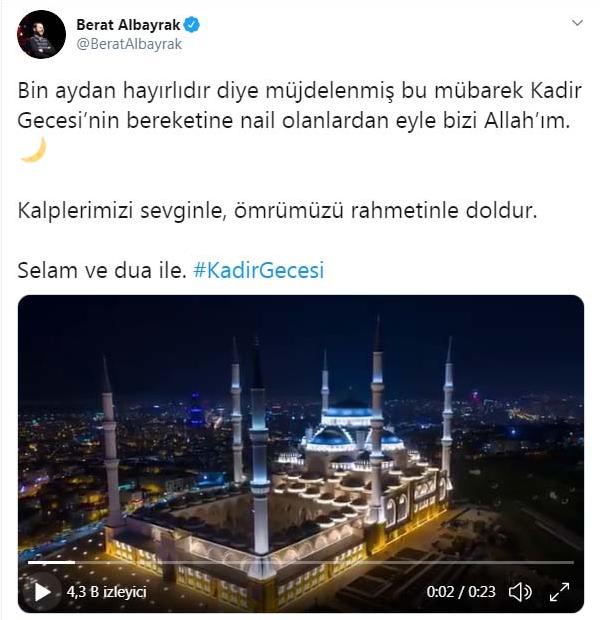The height and width of the screenshot is (620, 600).
Task: Click the 4,3 B izleyici view count
Action: click(106, 592)
